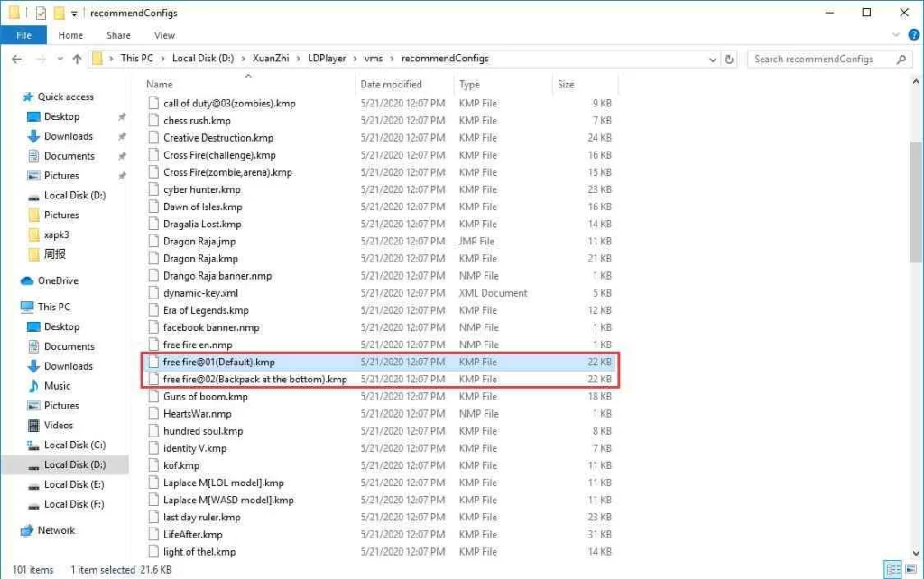
Task: Click This PC in the address breadcrumb
Action: 137,59
